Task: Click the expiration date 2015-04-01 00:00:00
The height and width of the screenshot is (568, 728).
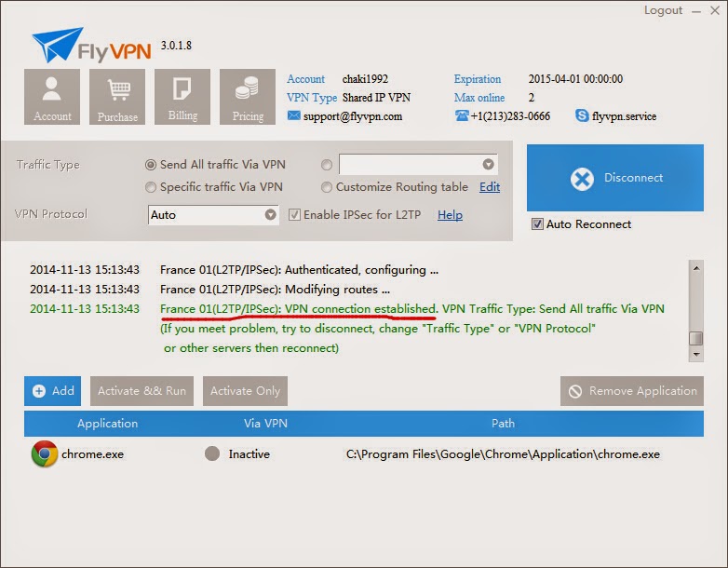Action: click(575, 79)
